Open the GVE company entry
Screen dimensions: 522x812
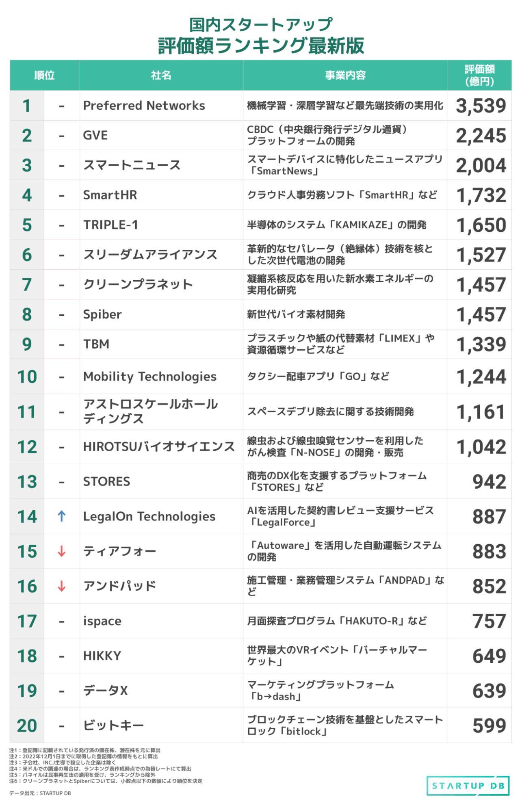point(95,135)
